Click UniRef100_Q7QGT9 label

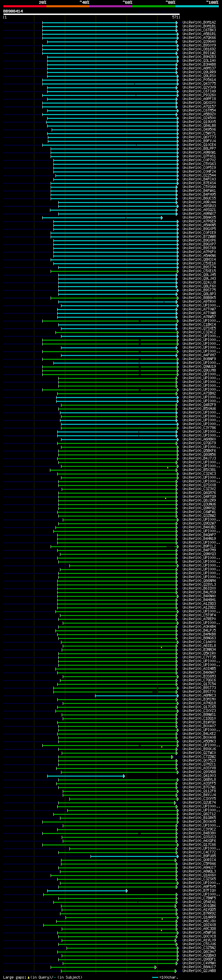point(199,443)
